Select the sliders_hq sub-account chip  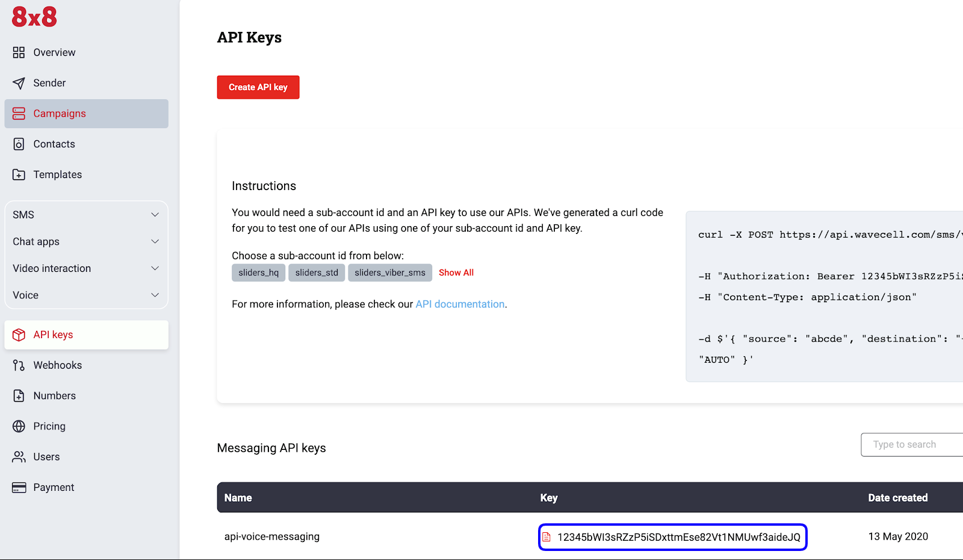click(259, 272)
